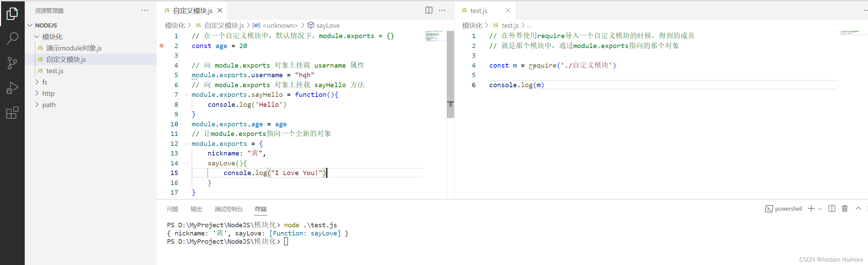Kill the terminal with trash icon
Viewport: 868px width, 265px height.
pos(845,209)
